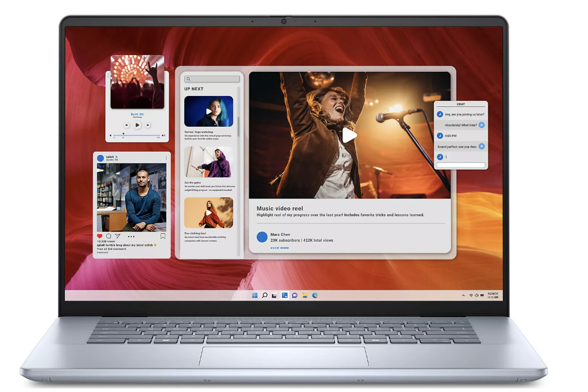This screenshot has width=588, height=392.
Task: Play the Eco-clothing haul video thumbnail
Action: tap(208, 213)
